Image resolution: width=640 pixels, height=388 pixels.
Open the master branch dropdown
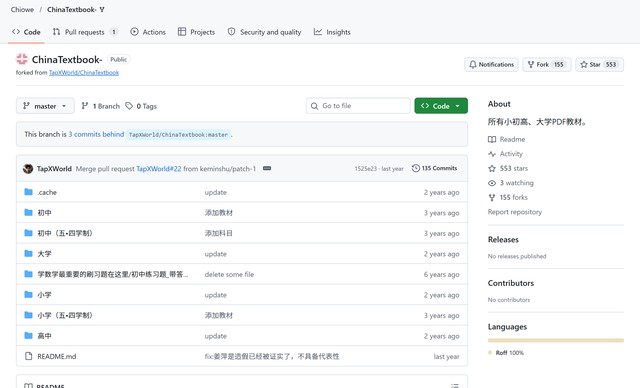(45, 106)
